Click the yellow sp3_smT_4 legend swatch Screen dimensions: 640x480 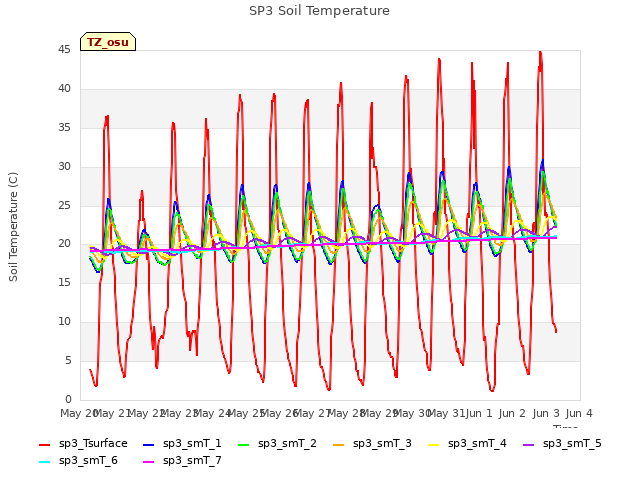tap(433, 444)
